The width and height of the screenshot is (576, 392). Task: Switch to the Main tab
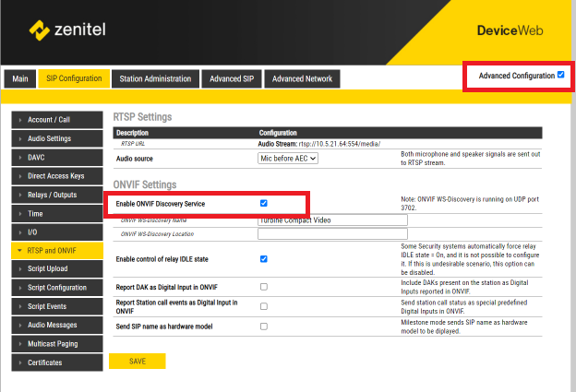20,79
